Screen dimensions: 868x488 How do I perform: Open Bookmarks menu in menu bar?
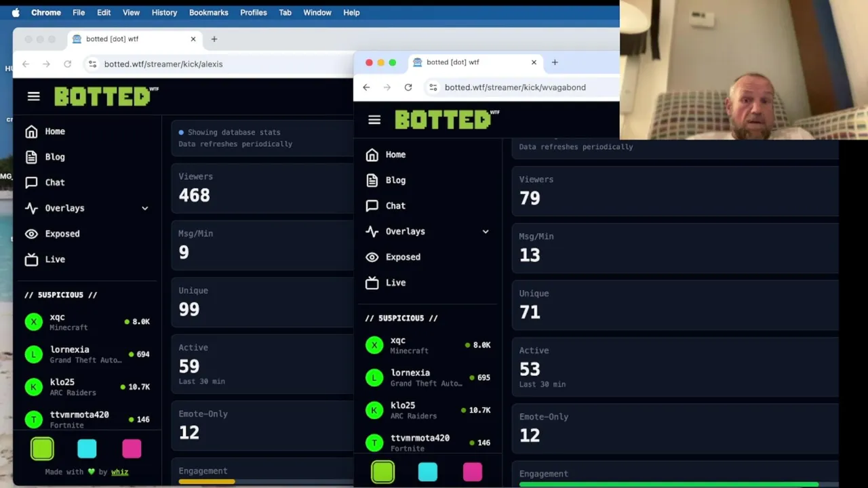208,12
